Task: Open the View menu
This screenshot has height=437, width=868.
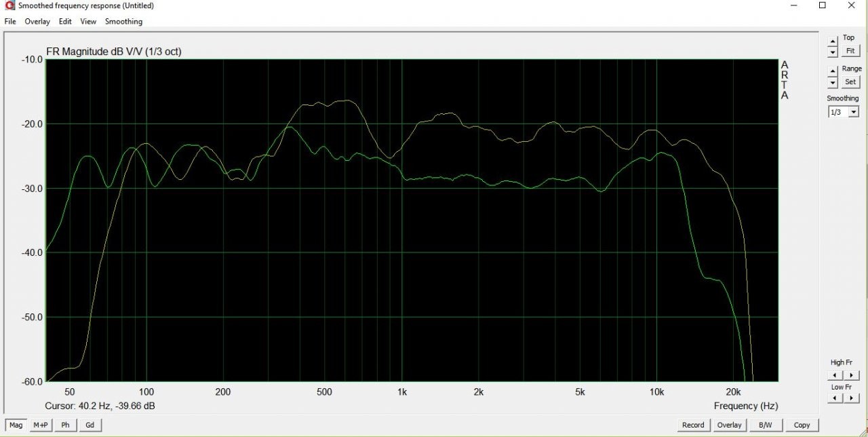Action: point(88,22)
